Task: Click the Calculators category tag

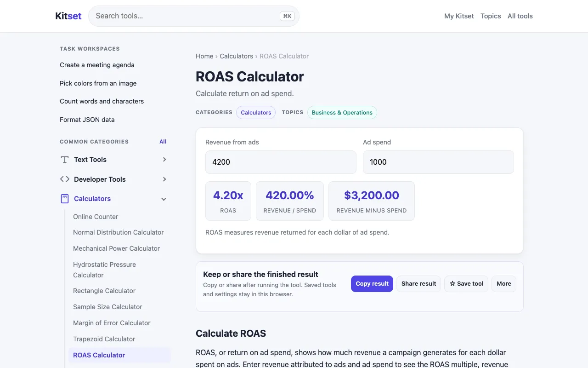Action: point(256,113)
